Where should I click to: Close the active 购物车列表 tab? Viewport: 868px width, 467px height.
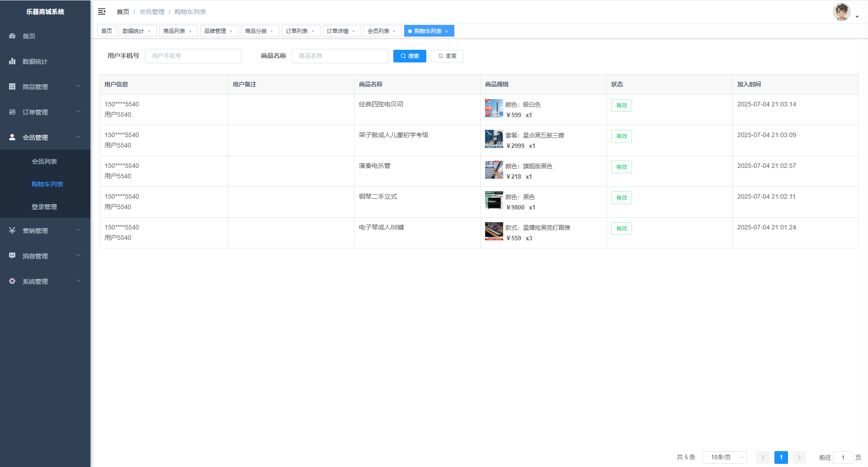click(x=447, y=31)
